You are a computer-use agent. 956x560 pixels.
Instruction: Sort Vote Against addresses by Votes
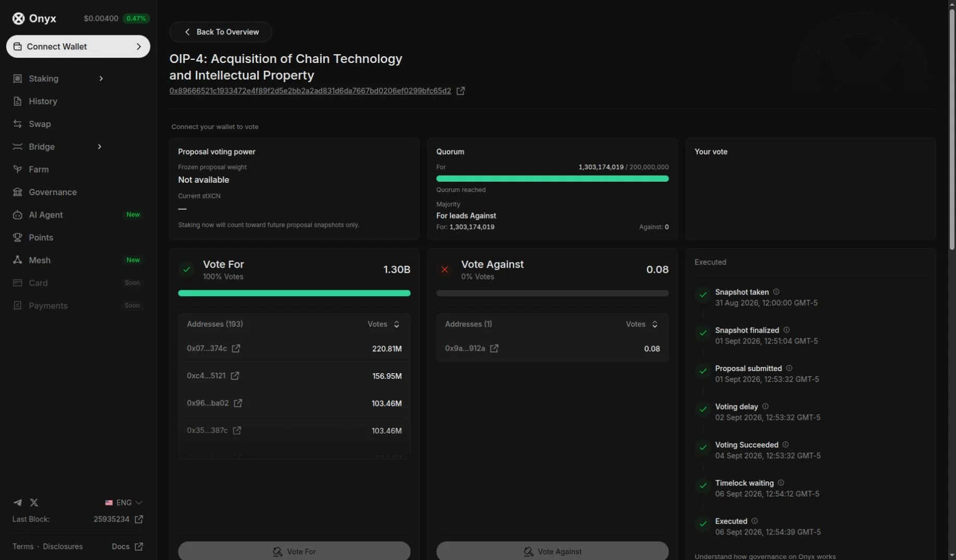click(x=642, y=324)
